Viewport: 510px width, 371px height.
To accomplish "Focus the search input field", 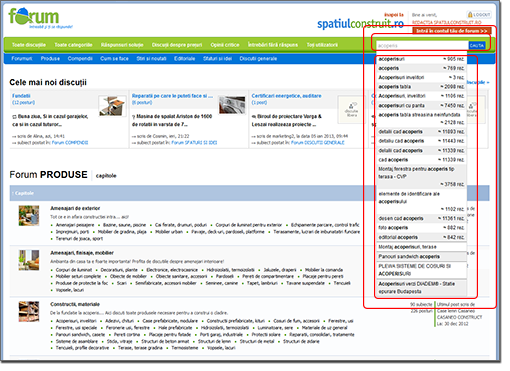I will point(422,45).
